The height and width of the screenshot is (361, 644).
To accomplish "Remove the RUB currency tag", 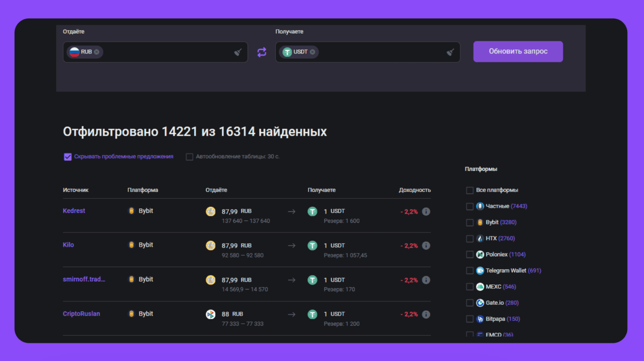I will coord(97,52).
